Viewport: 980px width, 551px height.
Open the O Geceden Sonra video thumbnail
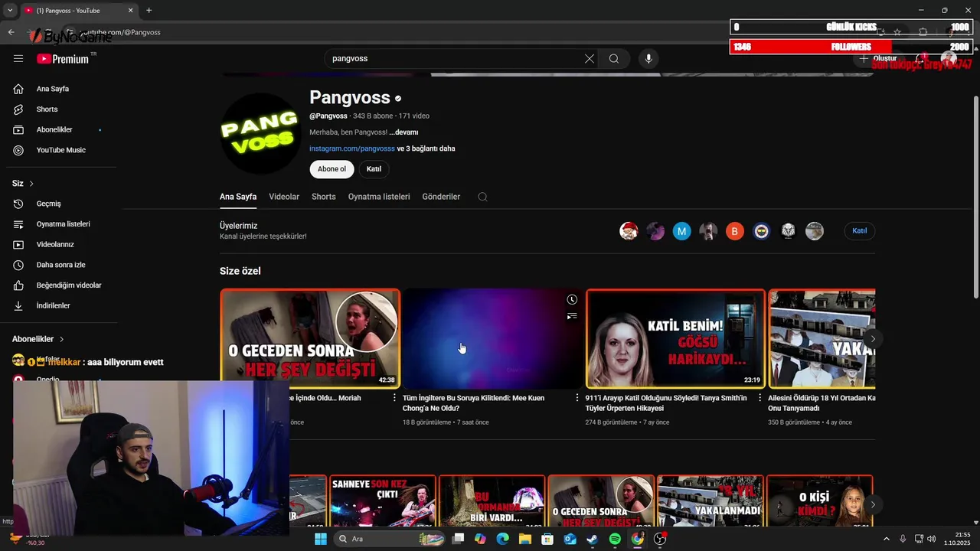310,338
